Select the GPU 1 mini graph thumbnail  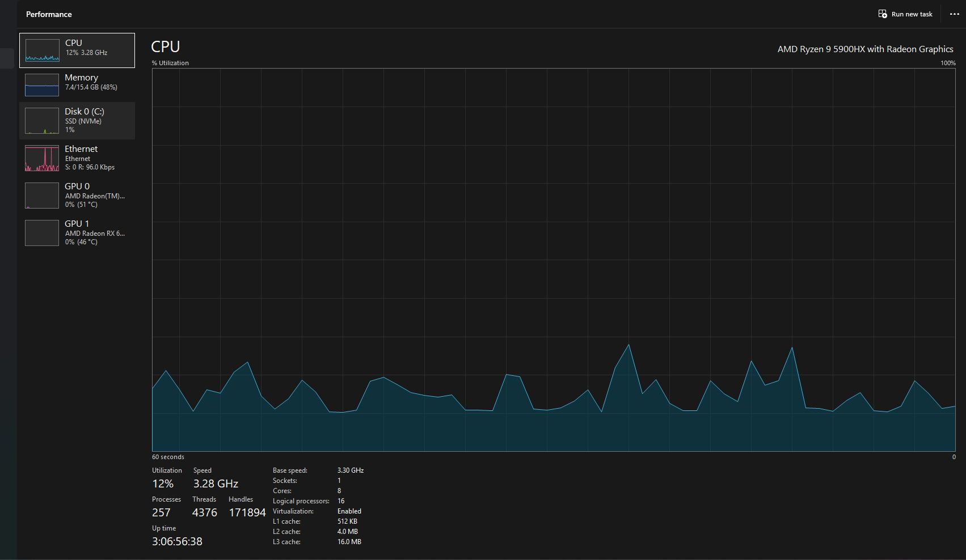click(x=42, y=233)
